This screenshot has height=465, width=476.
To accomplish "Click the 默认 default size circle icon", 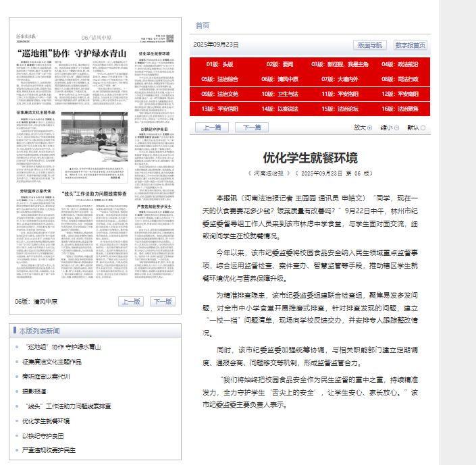I will (x=424, y=128).
